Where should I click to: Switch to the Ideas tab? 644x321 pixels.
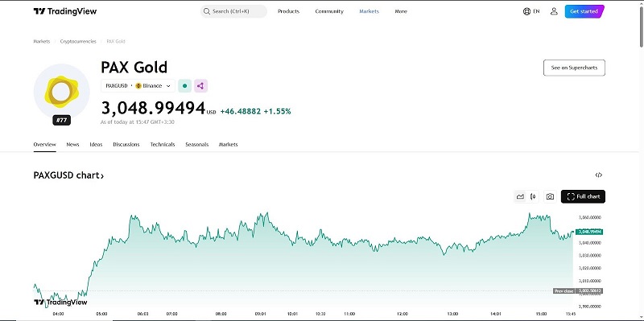click(x=96, y=145)
